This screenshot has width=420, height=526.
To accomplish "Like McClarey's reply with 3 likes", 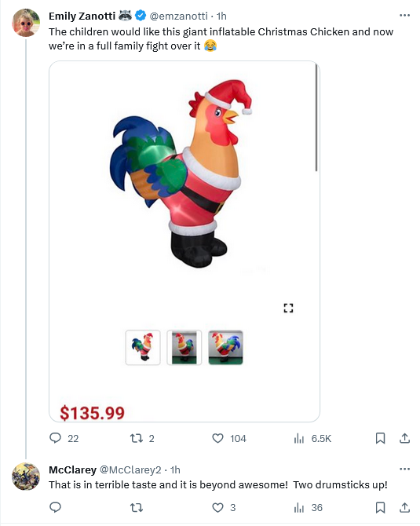I will click(x=224, y=507).
